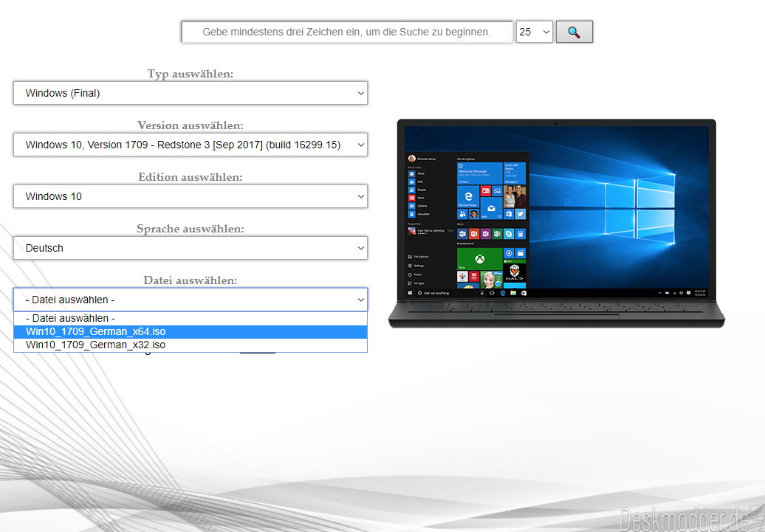Click the Windows 10 laptop image
Screen dimensions: 765x532
pos(557,224)
